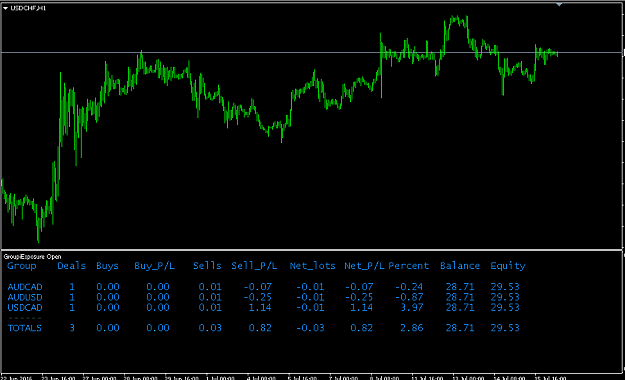Click the USDCHF,H1 chart title label
Image resolution: width=625 pixels, height=380 pixels.
click(28, 8)
